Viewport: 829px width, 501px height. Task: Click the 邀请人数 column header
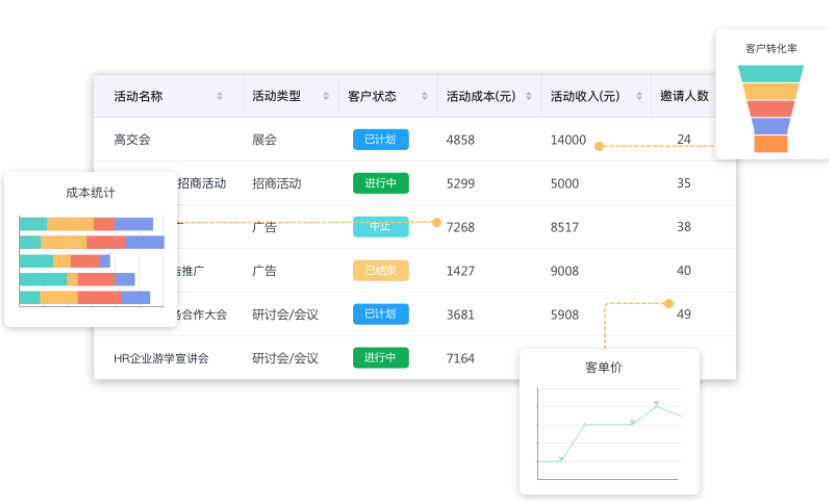click(x=684, y=96)
